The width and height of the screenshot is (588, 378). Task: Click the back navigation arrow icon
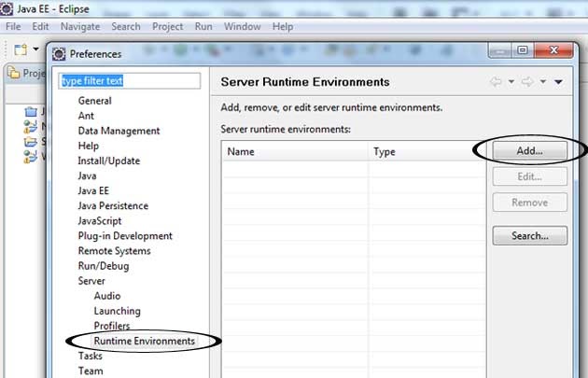coord(496,82)
